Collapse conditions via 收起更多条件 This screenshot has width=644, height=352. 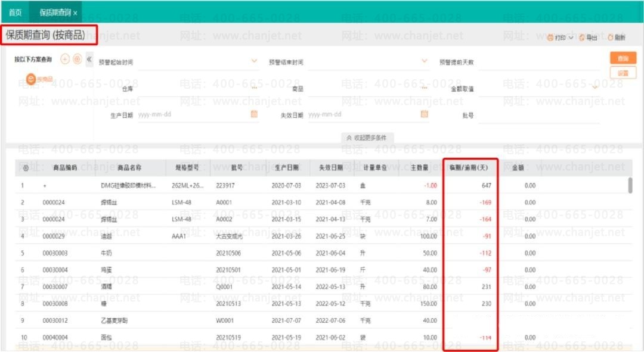[367, 138]
